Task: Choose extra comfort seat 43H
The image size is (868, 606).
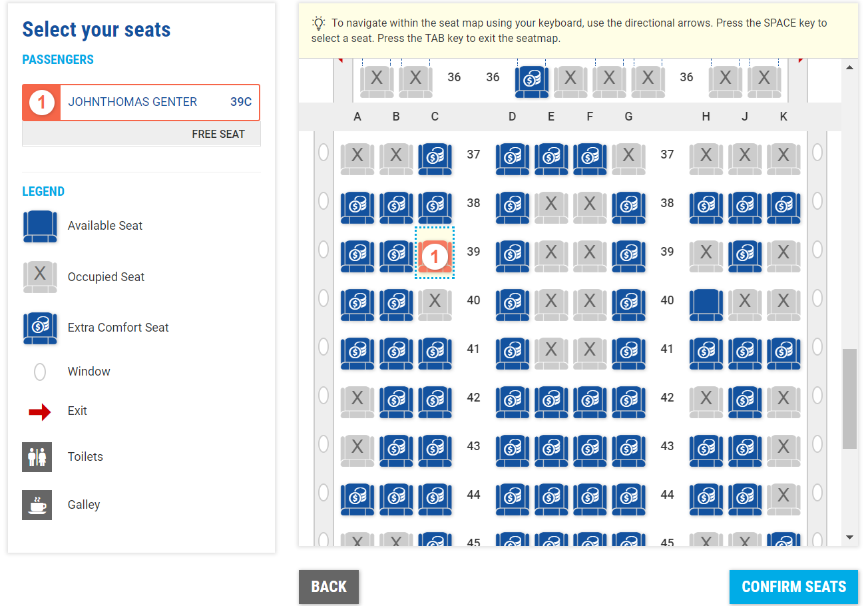Action: 706,451
